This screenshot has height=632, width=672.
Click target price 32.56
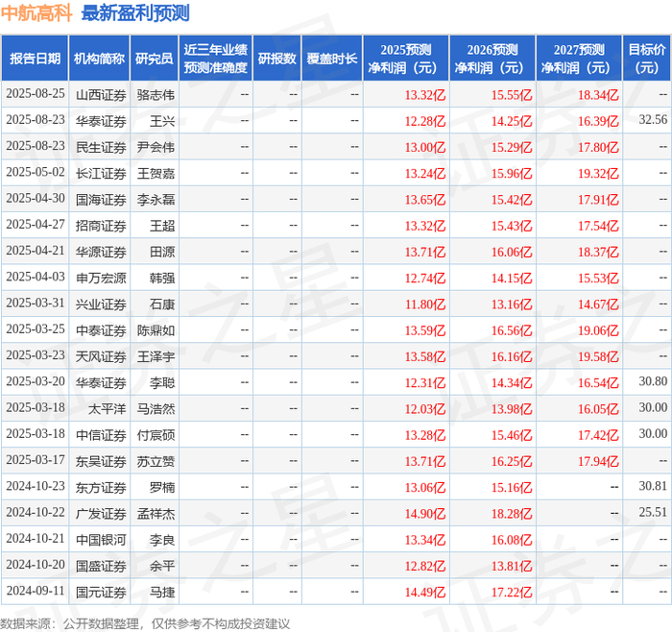(x=653, y=120)
